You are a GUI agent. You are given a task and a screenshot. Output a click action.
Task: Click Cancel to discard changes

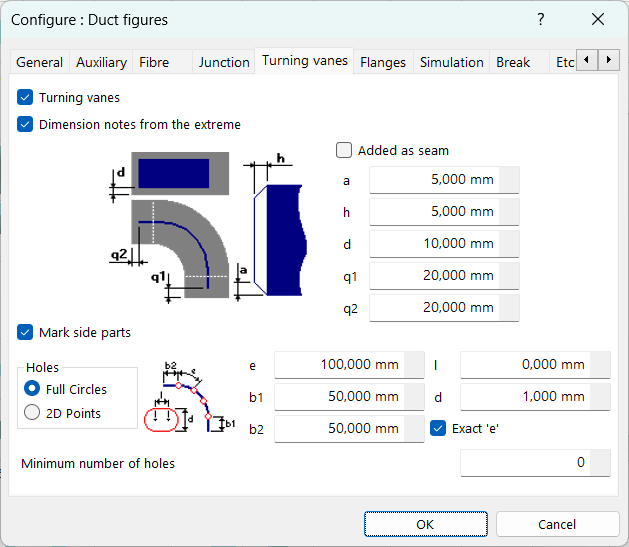[x=557, y=524]
